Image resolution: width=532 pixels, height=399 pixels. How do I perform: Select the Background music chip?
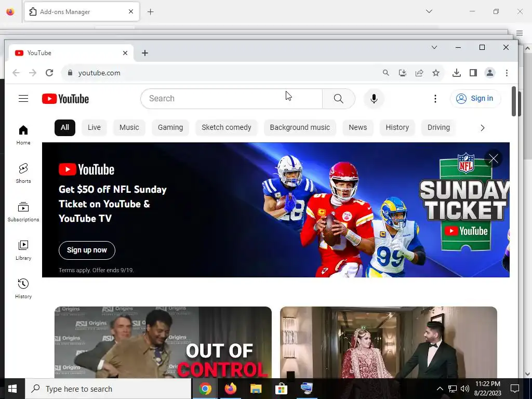[x=300, y=128]
